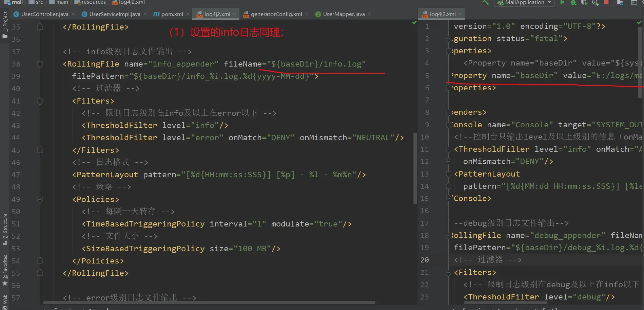Image resolution: width=644 pixels, height=310 pixels.
Task: Click the green Run button
Action: coord(562,2)
